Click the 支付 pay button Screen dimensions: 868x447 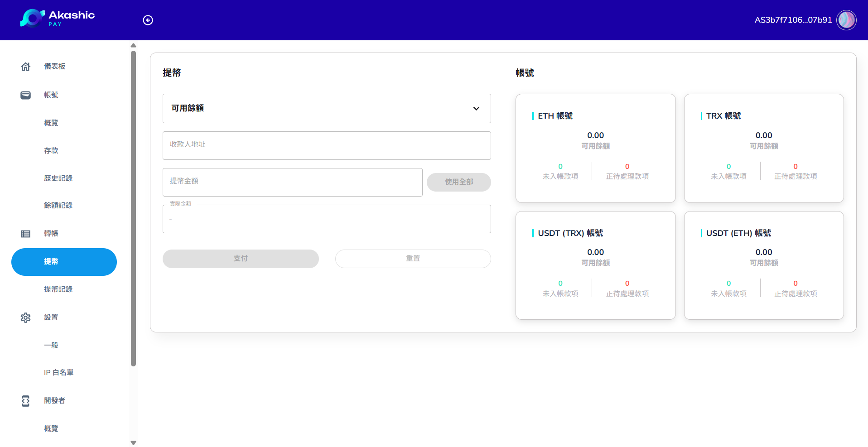(241, 259)
